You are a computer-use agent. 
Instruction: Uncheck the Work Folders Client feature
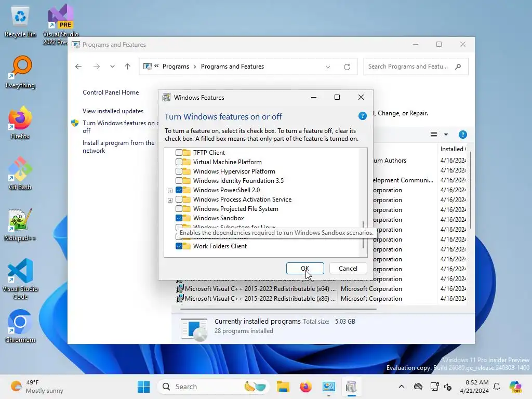click(x=179, y=246)
